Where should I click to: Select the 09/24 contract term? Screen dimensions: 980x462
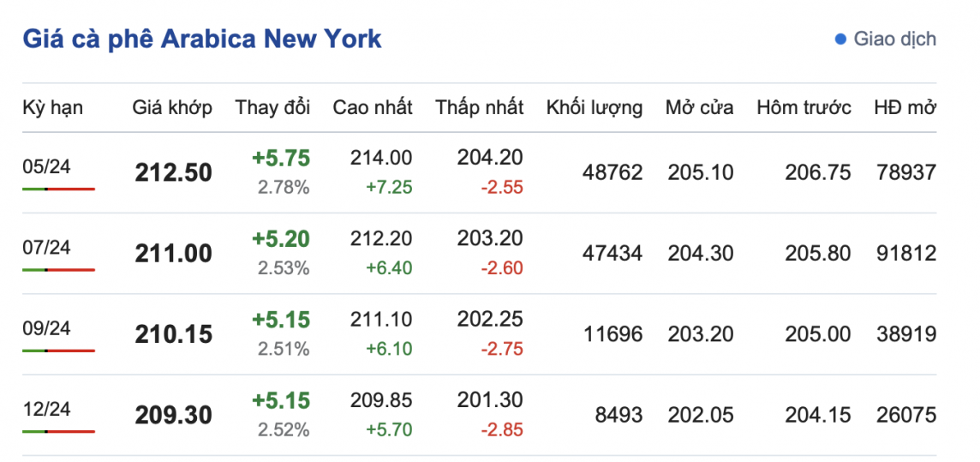47,328
